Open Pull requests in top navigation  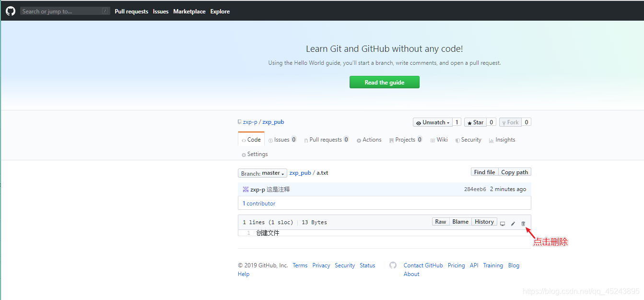click(131, 12)
